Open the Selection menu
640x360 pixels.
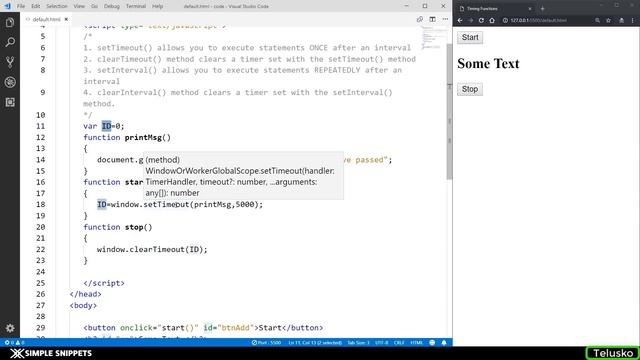tap(56, 6)
